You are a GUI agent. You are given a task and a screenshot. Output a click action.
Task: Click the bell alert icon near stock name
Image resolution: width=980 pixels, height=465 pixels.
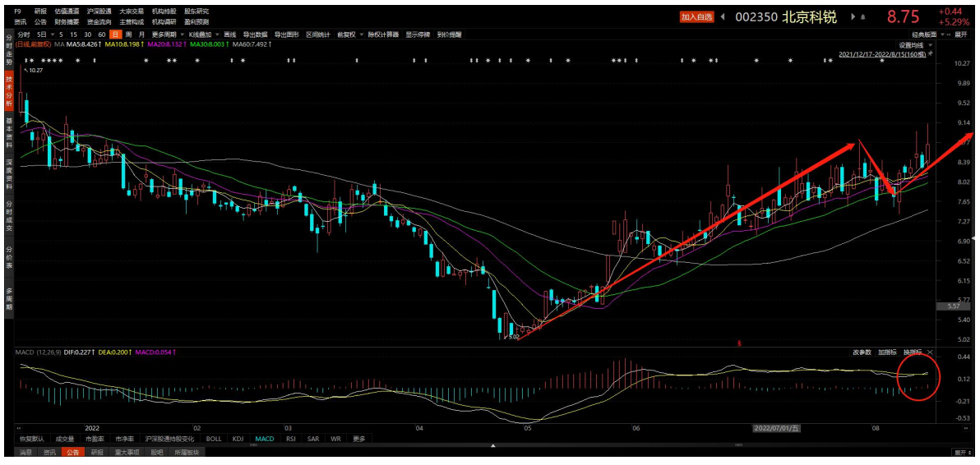click(x=864, y=16)
